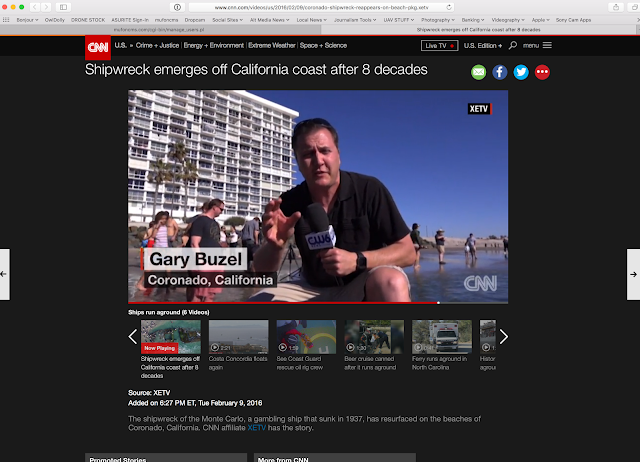Toggle the Safari sidebar
The image size is (640, 462).
(x=63, y=7)
